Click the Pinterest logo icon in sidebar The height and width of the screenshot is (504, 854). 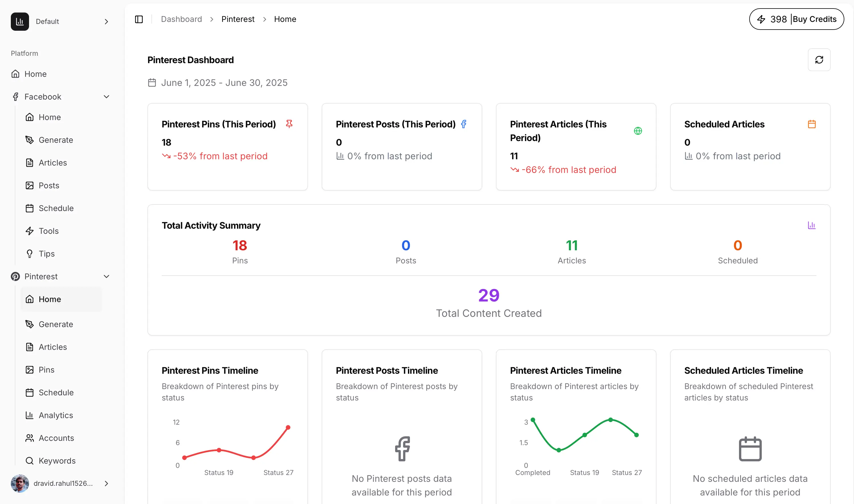tap(15, 276)
